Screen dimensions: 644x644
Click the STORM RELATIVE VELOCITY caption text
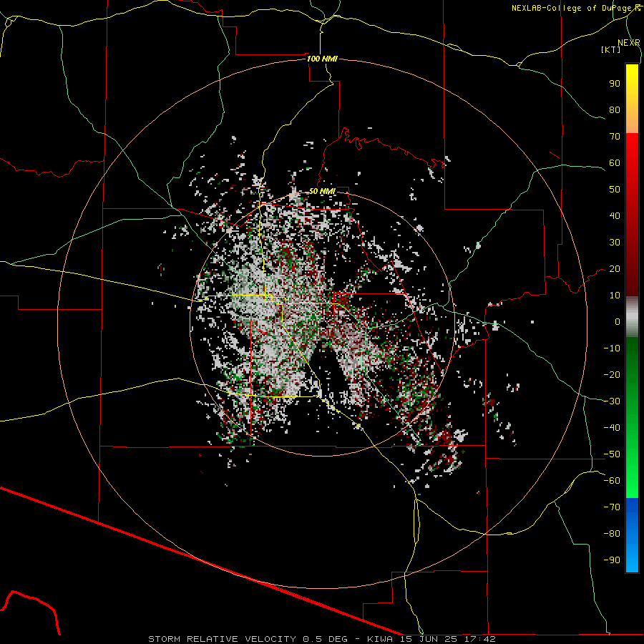[x=222, y=639]
